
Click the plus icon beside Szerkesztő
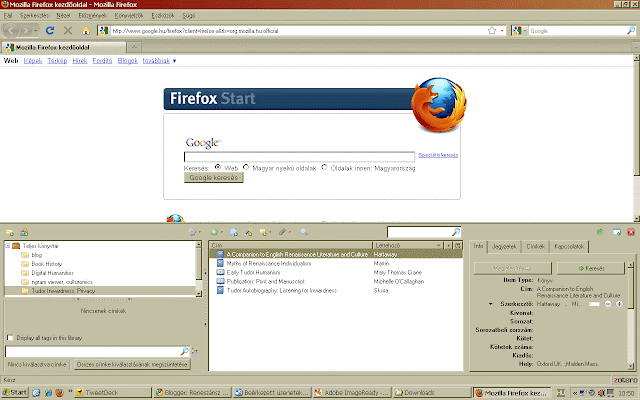(620, 304)
